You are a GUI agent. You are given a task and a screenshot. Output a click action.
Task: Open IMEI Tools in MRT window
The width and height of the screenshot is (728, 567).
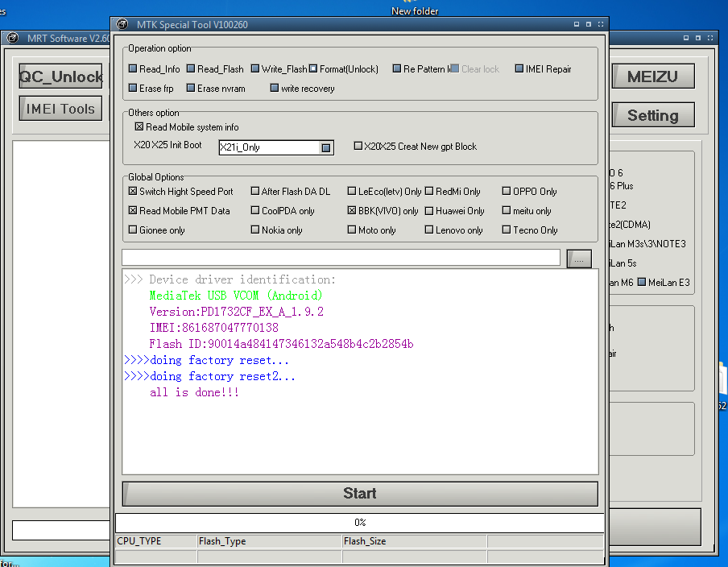(x=60, y=108)
